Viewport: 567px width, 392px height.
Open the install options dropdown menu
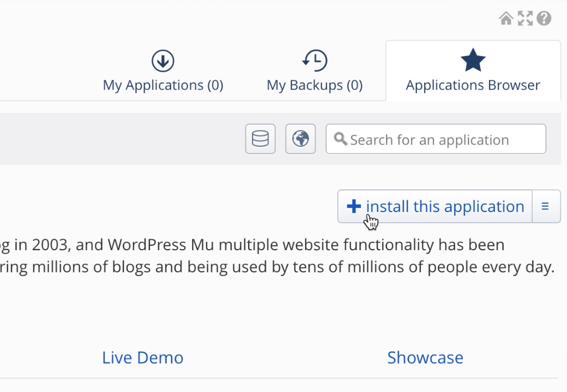[546, 206]
